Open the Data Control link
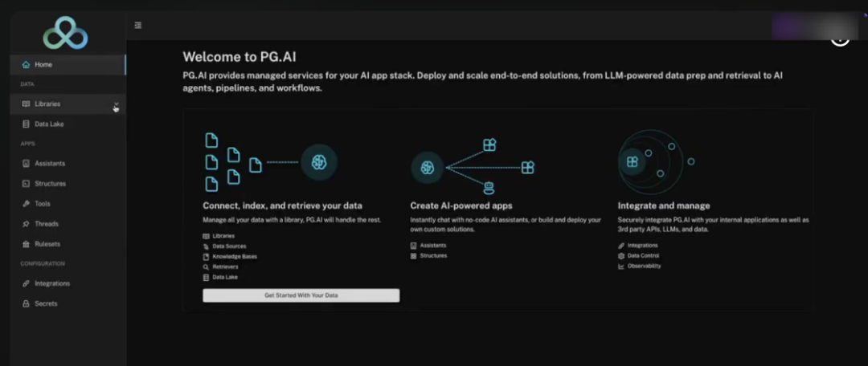The height and width of the screenshot is (366, 868). (x=643, y=256)
